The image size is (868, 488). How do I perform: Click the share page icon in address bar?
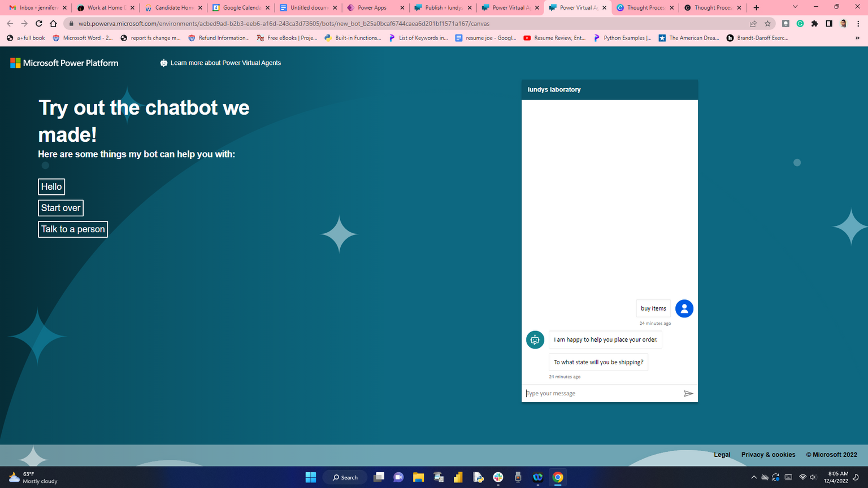click(x=753, y=24)
